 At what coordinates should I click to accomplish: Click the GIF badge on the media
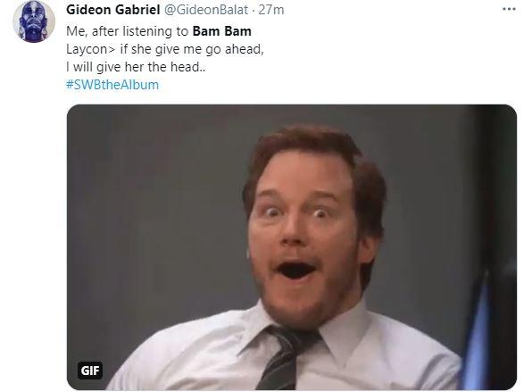click(x=90, y=371)
